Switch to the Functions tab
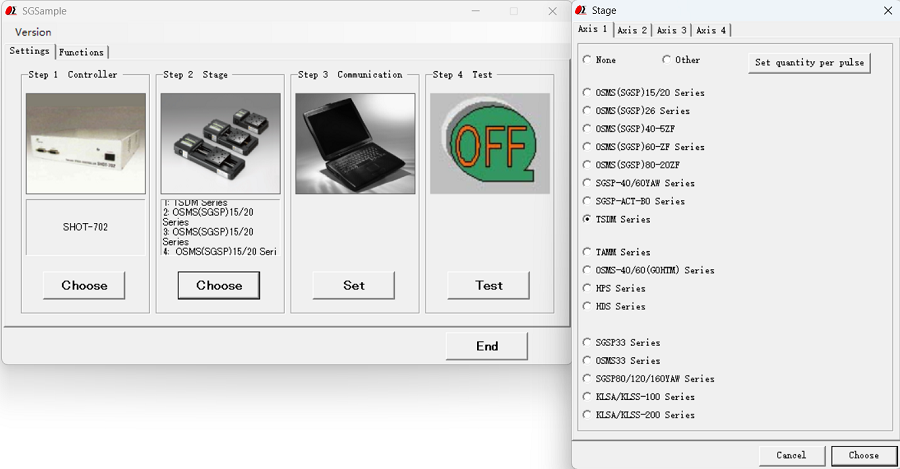This screenshot has width=900, height=469. point(81,52)
